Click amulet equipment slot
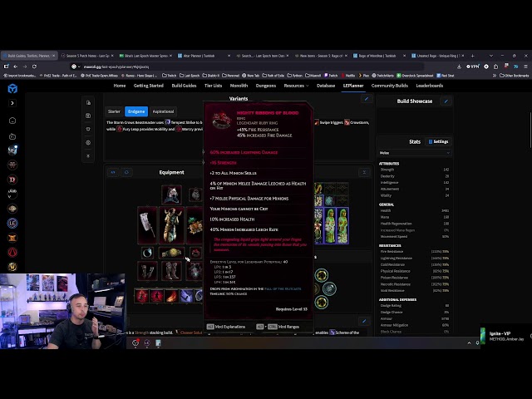The height and width of the screenshot is (399, 532). click(195, 195)
